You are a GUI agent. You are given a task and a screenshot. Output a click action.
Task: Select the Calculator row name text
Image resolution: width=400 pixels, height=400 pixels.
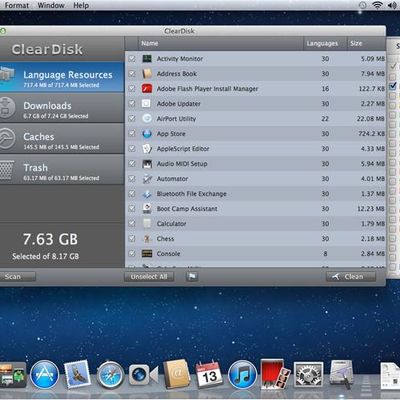(x=171, y=224)
